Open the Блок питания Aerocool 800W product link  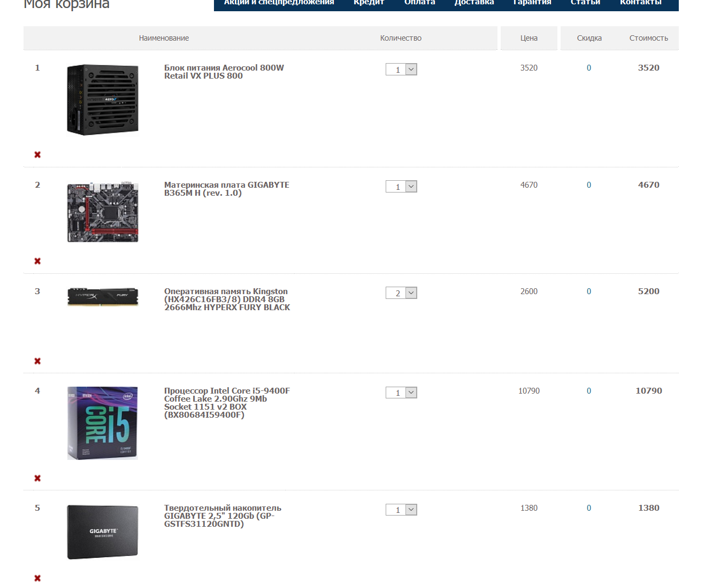click(224, 72)
